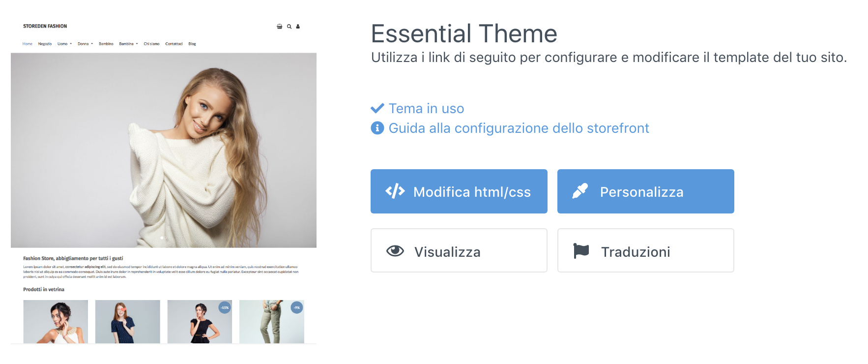
Task: Click the info circle icon beside Guida
Action: pyautogui.click(x=377, y=128)
